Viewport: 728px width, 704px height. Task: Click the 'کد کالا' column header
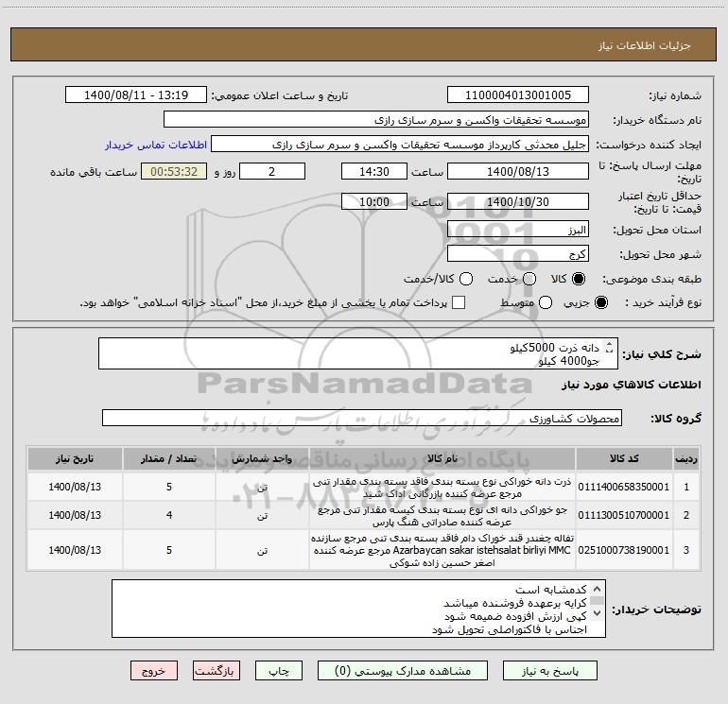tap(624, 458)
